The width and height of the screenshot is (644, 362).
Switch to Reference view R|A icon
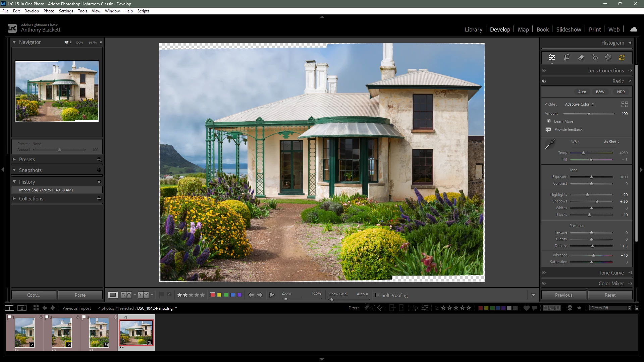(126, 295)
